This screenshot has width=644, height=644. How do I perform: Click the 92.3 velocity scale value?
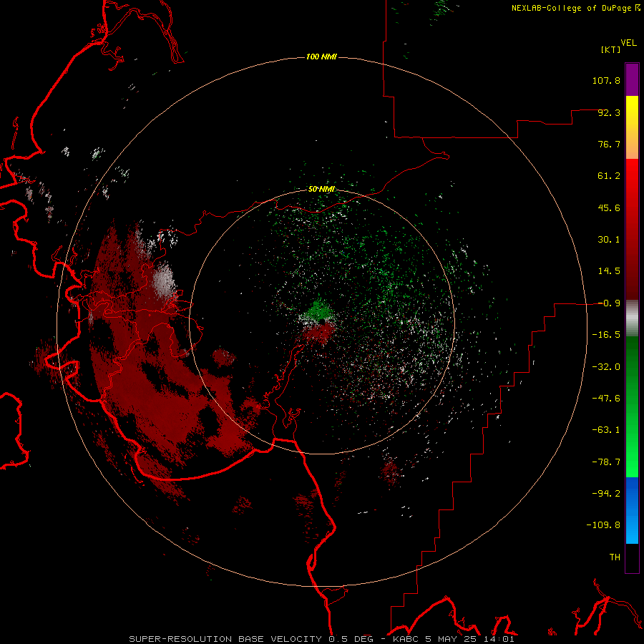(x=609, y=112)
